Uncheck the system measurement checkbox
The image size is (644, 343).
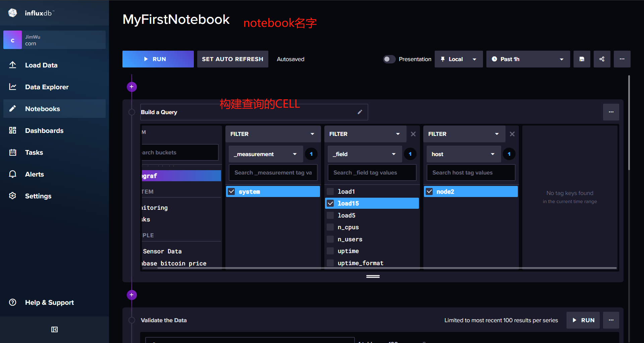click(231, 192)
